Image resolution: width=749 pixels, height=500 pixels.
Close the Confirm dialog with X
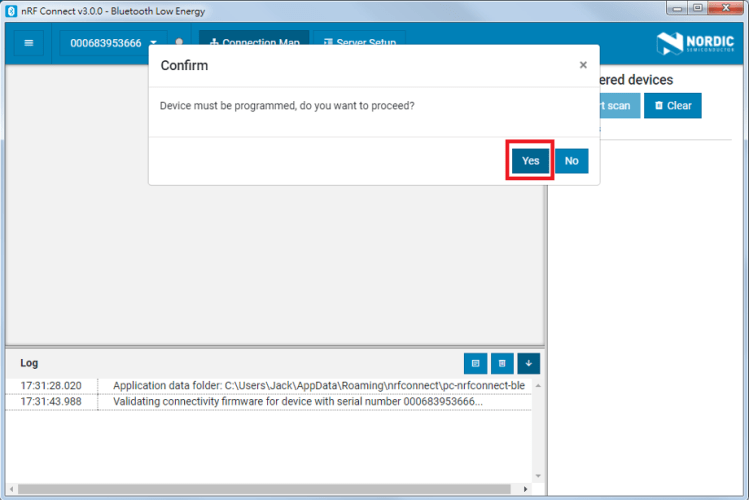pyautogui.click(x=583, y=65)
